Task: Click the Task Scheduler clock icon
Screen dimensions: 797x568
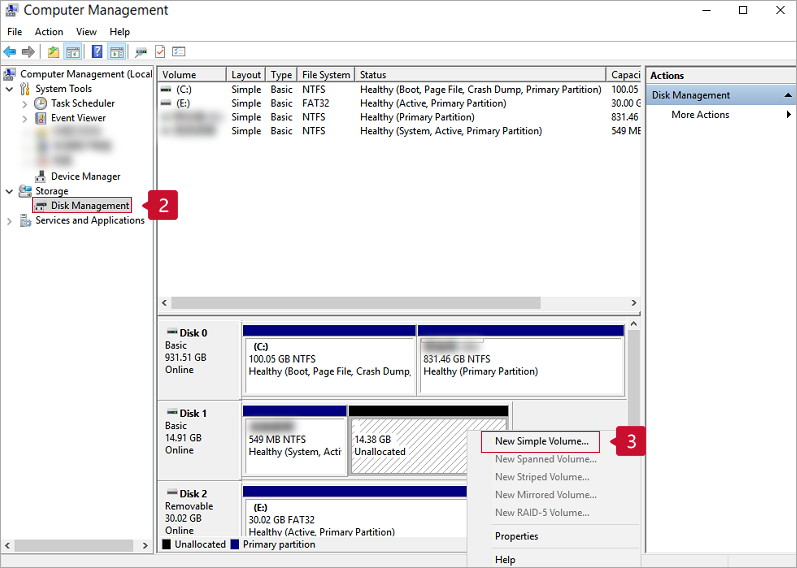Action: pos(41,103)
